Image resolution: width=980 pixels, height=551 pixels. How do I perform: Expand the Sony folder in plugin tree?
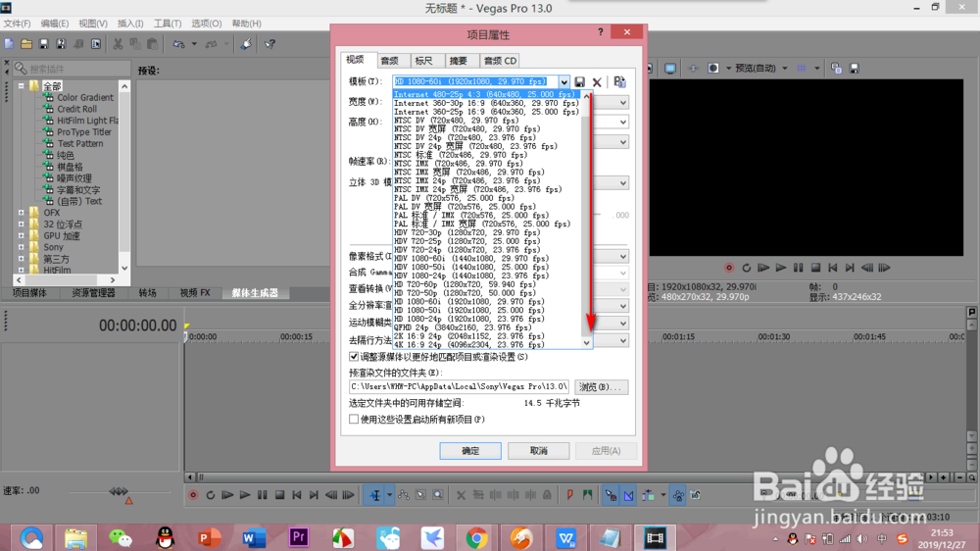tap(22, 247)
